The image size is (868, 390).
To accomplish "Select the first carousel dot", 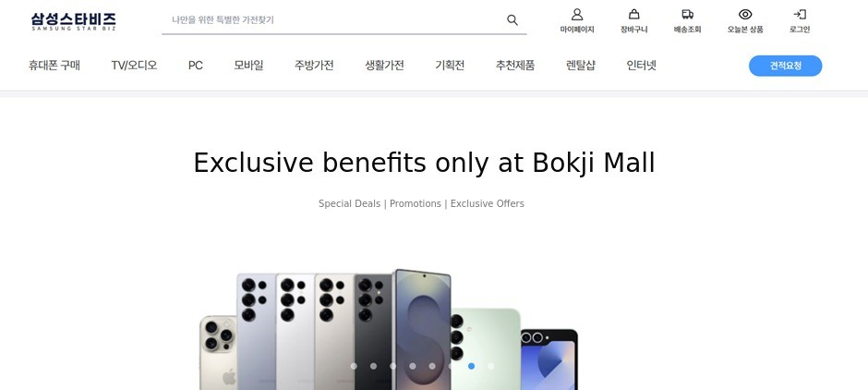I will pos(354,366).
